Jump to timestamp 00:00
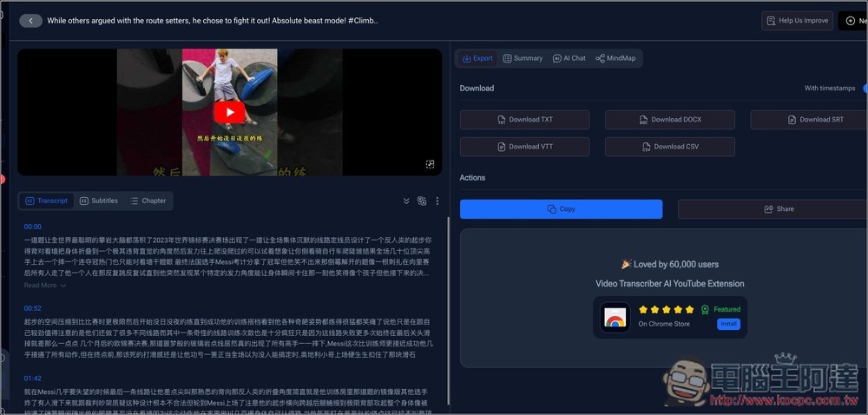Viewport: 868px width, 415px height. (33, 227)
